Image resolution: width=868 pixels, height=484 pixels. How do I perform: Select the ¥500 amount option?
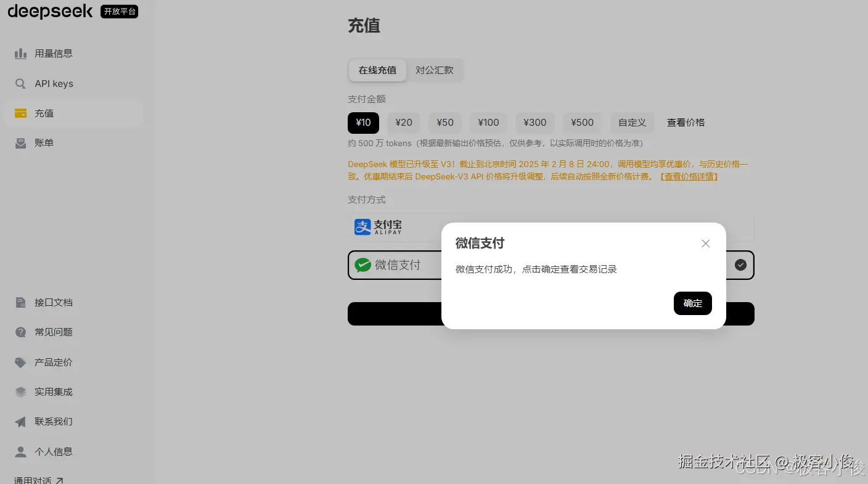coord(582,123)
